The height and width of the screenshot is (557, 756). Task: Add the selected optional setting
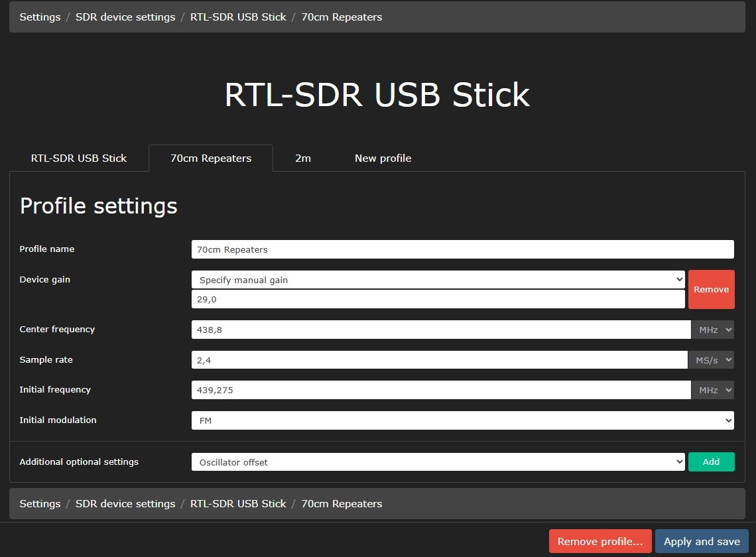pyautogui.click(x=711, y=462)
